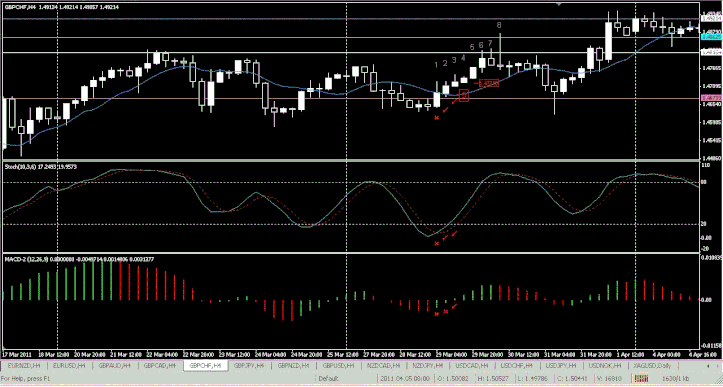Click 'For Help, press F1' status text
Image resolution: width=723 pixels, height=387 pixels.
(x=26, y=379)
